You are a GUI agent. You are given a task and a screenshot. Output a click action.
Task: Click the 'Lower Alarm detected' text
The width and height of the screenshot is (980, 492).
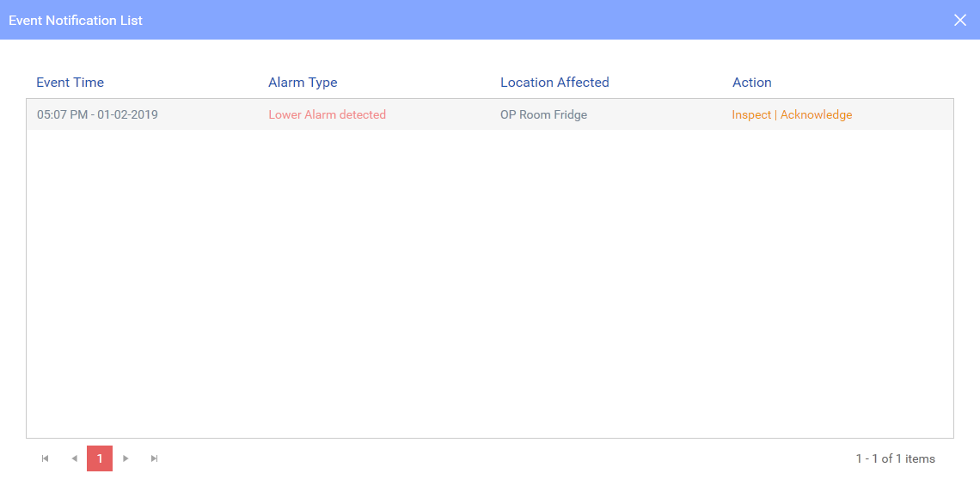(x=327, y=114)
